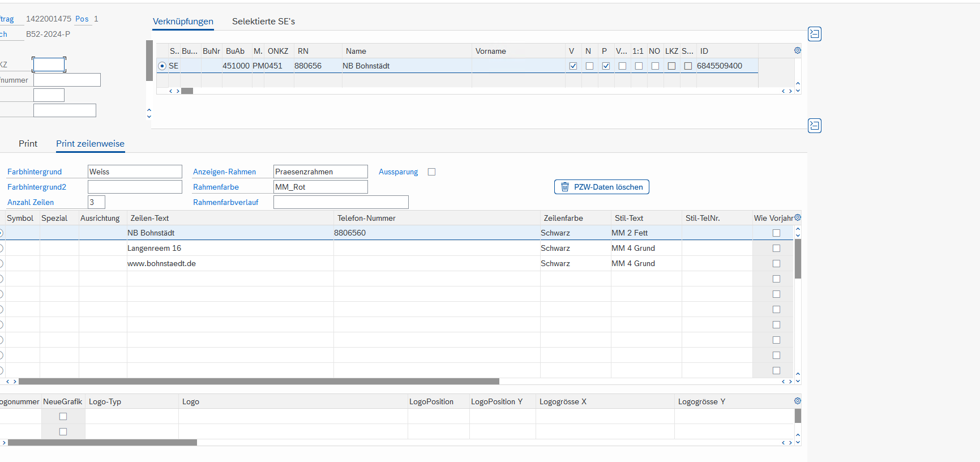Toggle P checkbox in SE row

(606, 66)
